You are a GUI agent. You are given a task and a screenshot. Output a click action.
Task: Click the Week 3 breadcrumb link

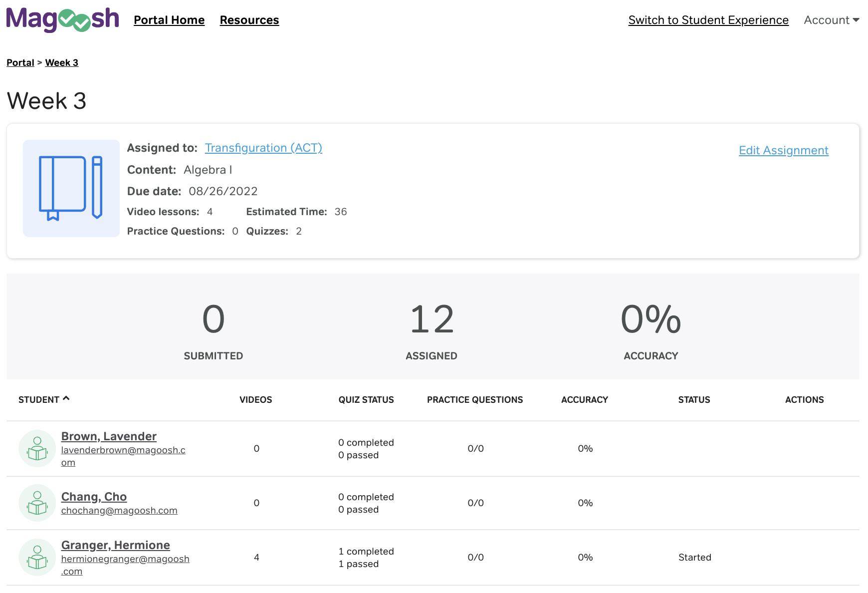[62, 62]
